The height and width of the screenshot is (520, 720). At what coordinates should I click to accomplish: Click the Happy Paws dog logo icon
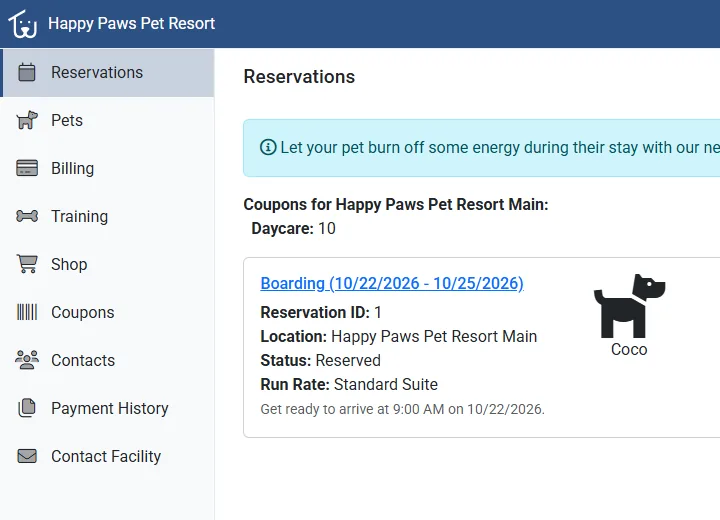[22, 24]
